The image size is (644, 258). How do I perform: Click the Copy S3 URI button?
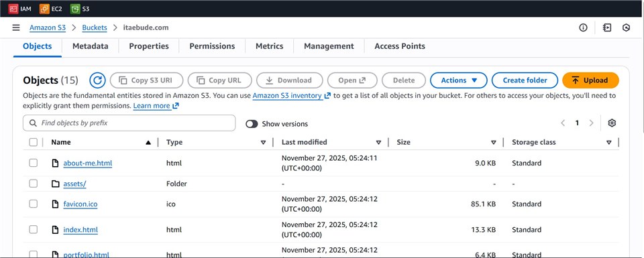pos(146,80)
